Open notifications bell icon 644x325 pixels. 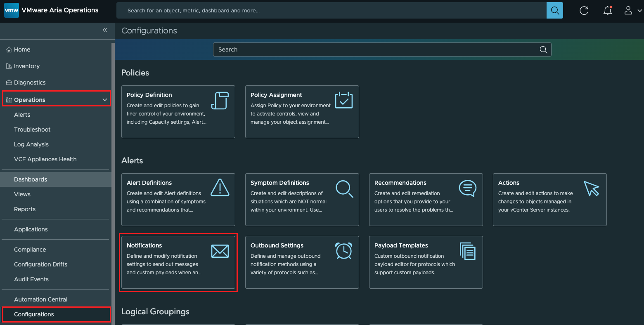coord(608,10)
